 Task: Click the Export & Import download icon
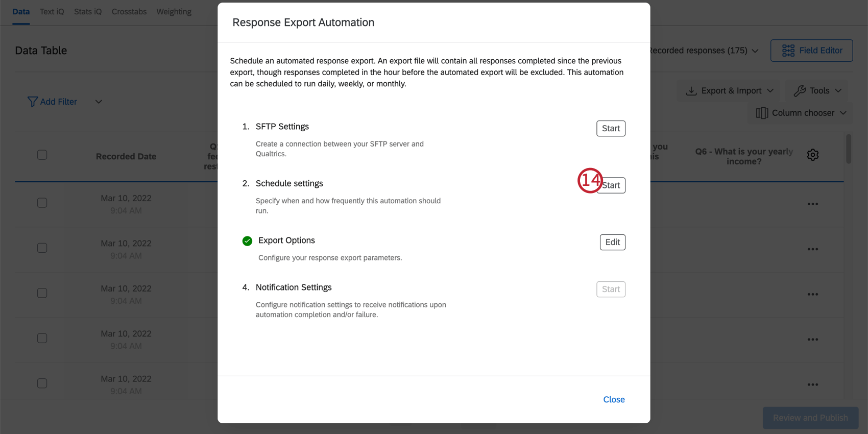click(691, 91)
